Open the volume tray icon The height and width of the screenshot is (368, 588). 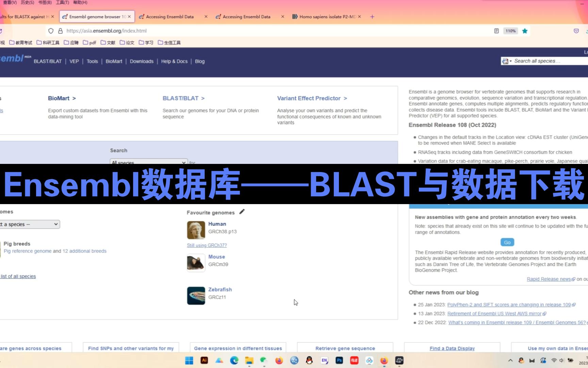tap(561, 361)
